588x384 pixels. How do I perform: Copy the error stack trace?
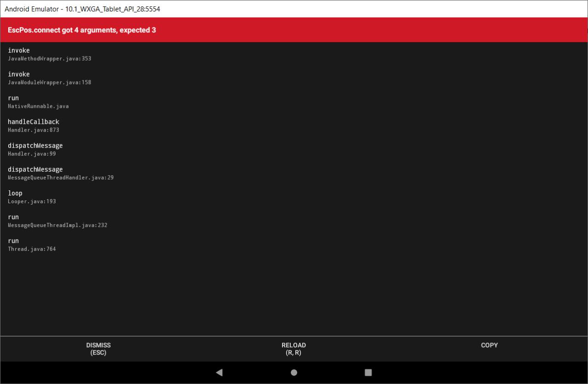tap(489, 349)
